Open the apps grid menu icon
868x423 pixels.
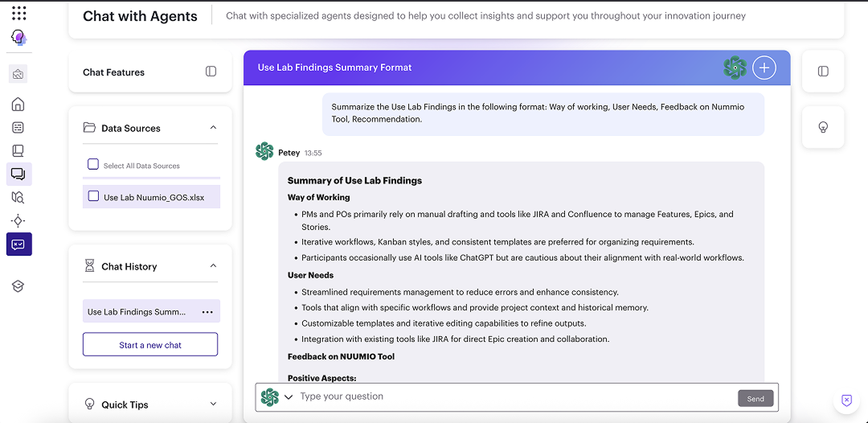tap(18, 13)
